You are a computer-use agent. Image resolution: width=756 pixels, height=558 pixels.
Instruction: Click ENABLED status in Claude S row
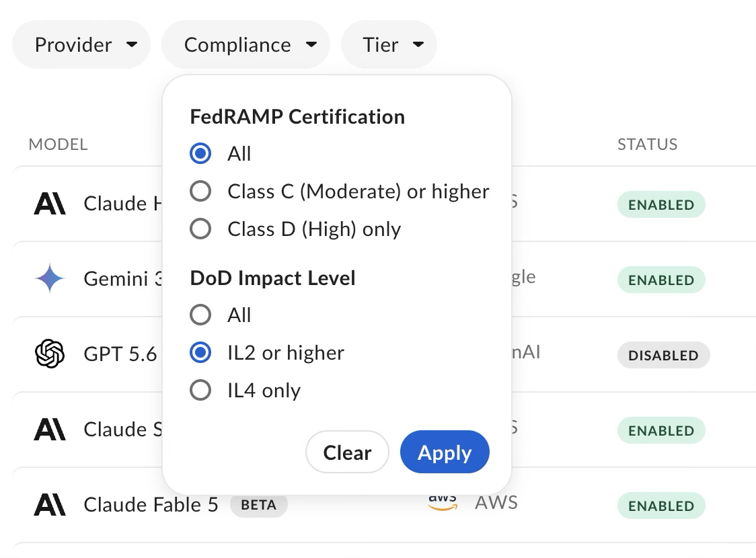coord(661,430)
